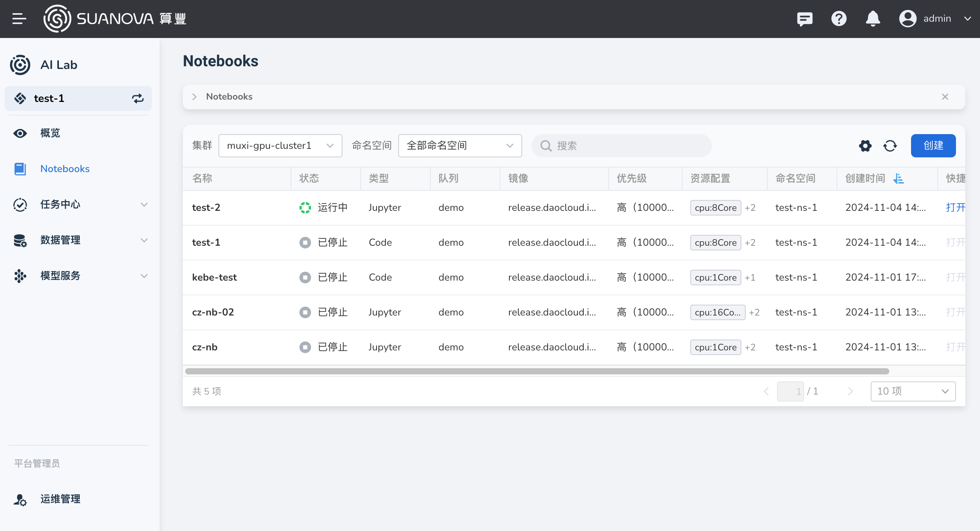This screenshot has width=980, height=531.
Task: Click the cz-nb notebook name
Action: [x=205, y=347]
